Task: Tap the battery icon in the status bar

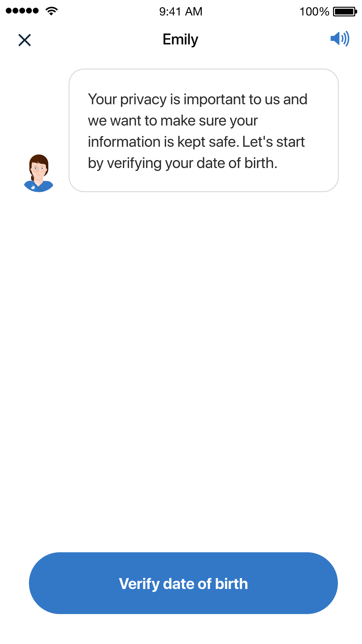Action: tap(345, 12)
